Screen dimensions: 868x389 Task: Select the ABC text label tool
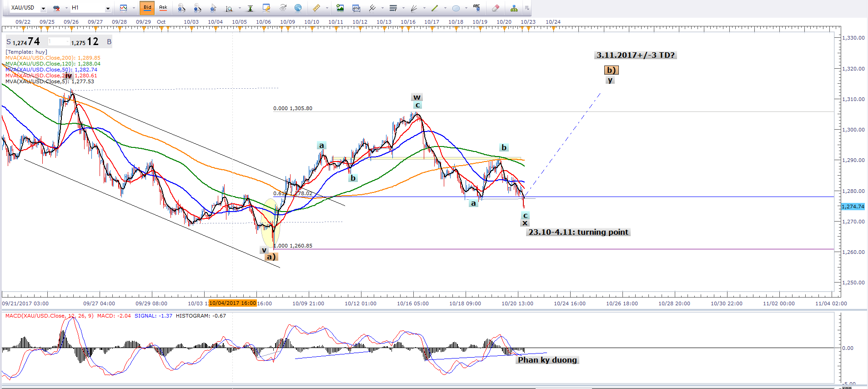point(477,7)
